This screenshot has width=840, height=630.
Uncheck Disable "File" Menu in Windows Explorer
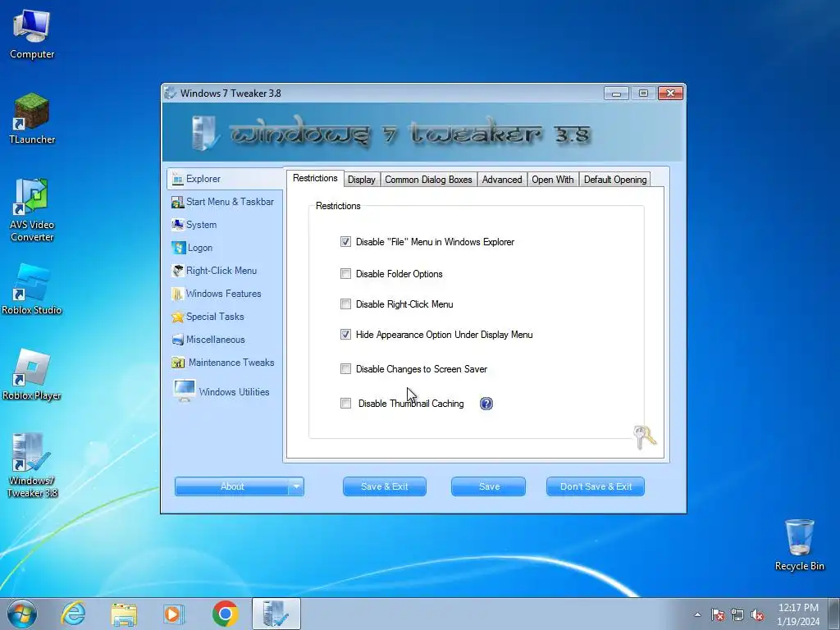[345, 242]
